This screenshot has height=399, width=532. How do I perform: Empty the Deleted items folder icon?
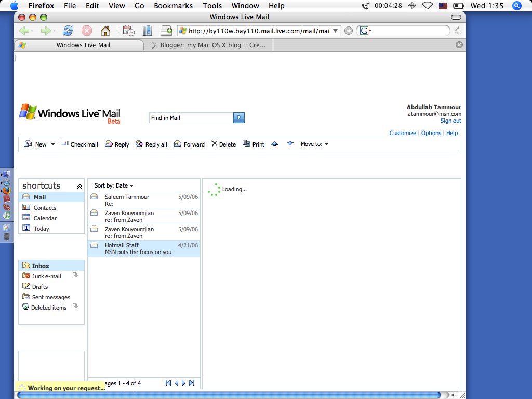[76, 306]
